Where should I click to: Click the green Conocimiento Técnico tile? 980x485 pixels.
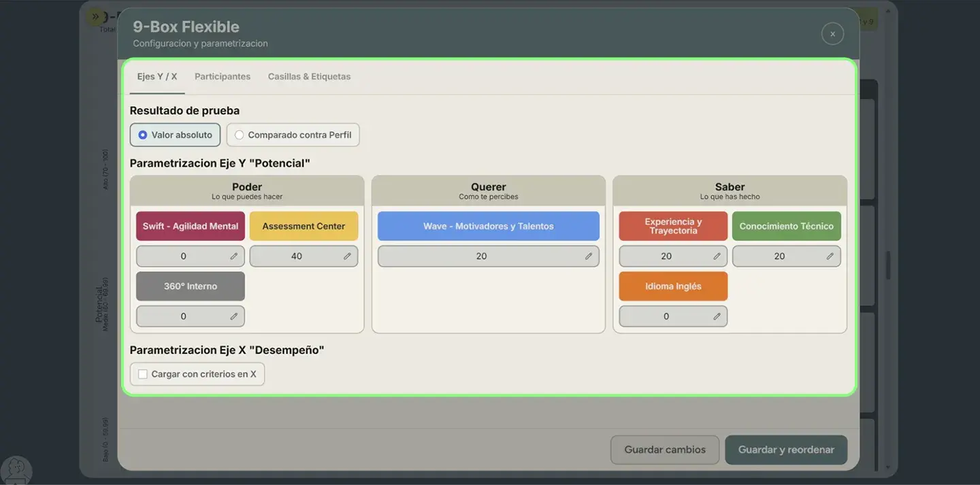point(787,226)
